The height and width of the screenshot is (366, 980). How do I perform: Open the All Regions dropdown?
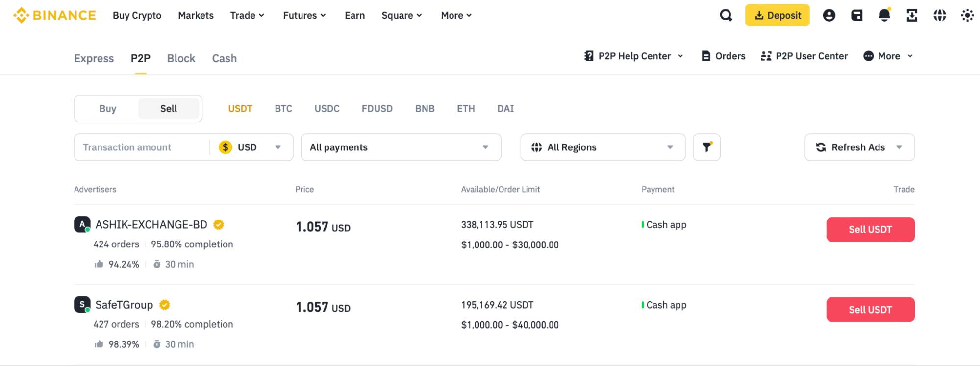(603, 147)
